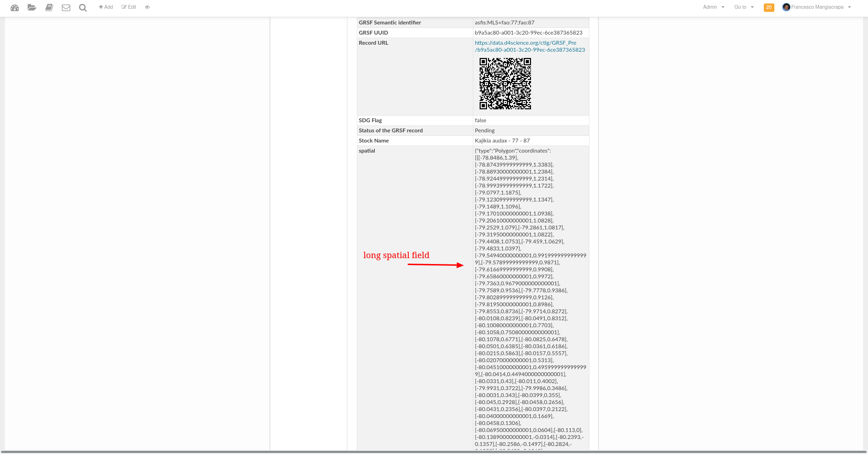The height and width of the screenshot is (454, 868).
Task: Click the horizontal scrollbar at bottom
Action: pyautogui.click(x=433, y=452)
